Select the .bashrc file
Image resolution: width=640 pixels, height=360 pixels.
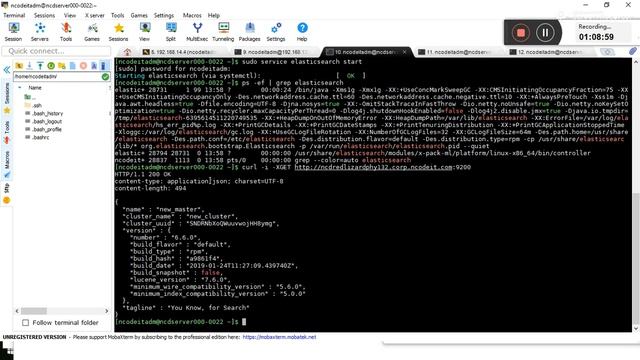pos(37,138)
